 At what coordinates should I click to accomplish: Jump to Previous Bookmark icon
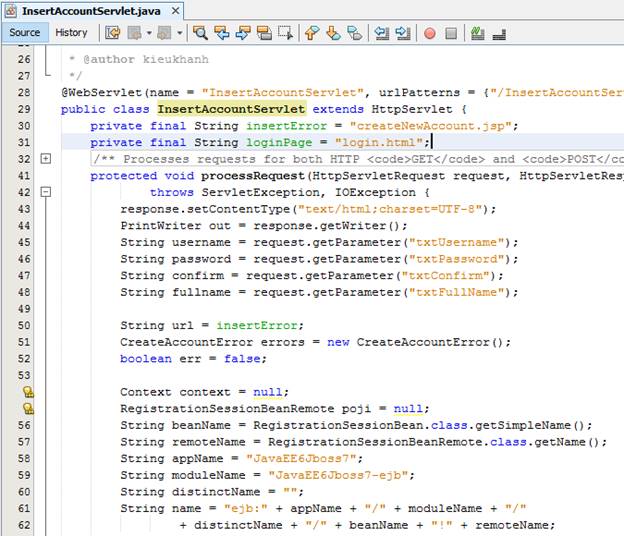312,33
